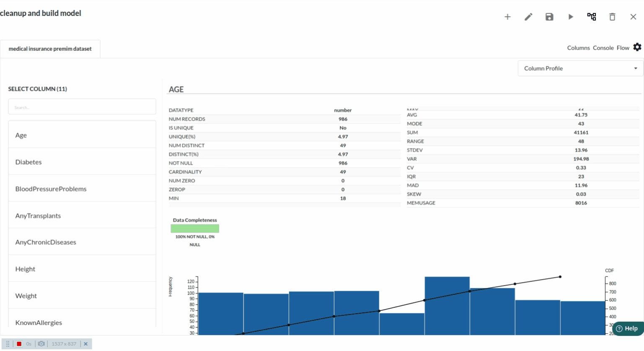Select the AnyTransplants column

[x=82, y=216]
